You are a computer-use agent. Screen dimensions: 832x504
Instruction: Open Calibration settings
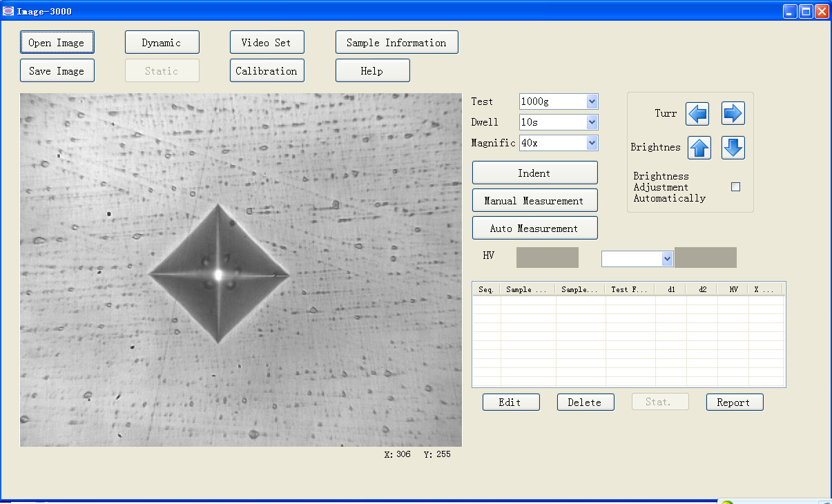pos(267,70)
